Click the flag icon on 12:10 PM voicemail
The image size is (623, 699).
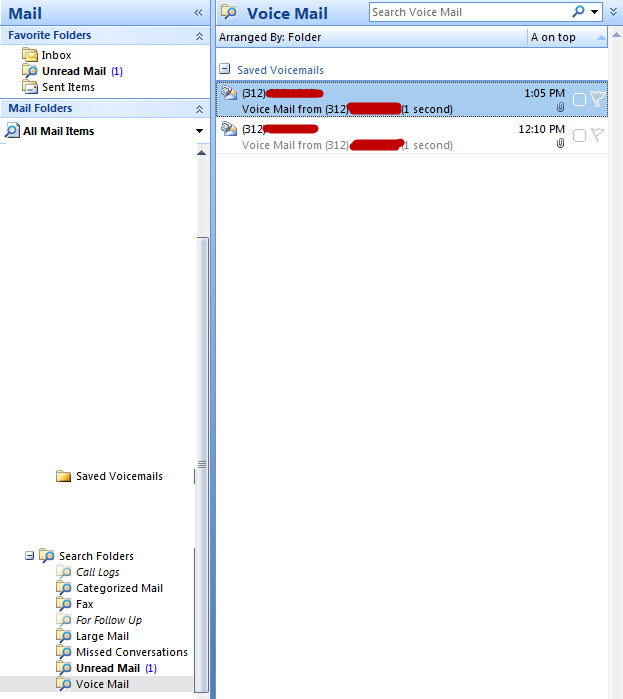coord(597,135)
